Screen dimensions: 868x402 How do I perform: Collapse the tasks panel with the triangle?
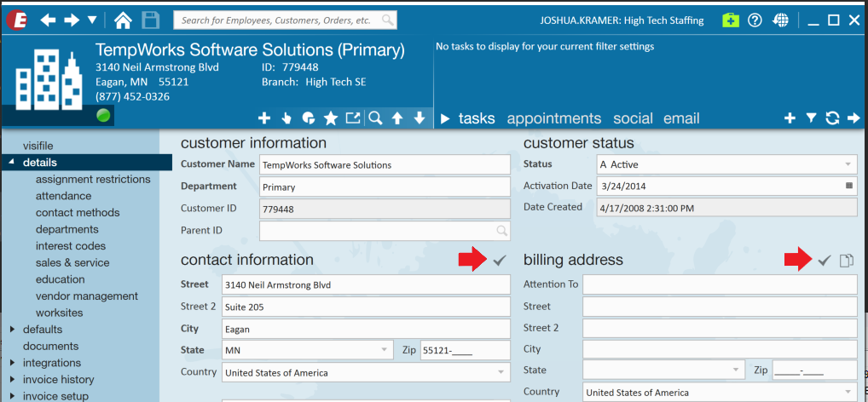click(x=445, y=119)
